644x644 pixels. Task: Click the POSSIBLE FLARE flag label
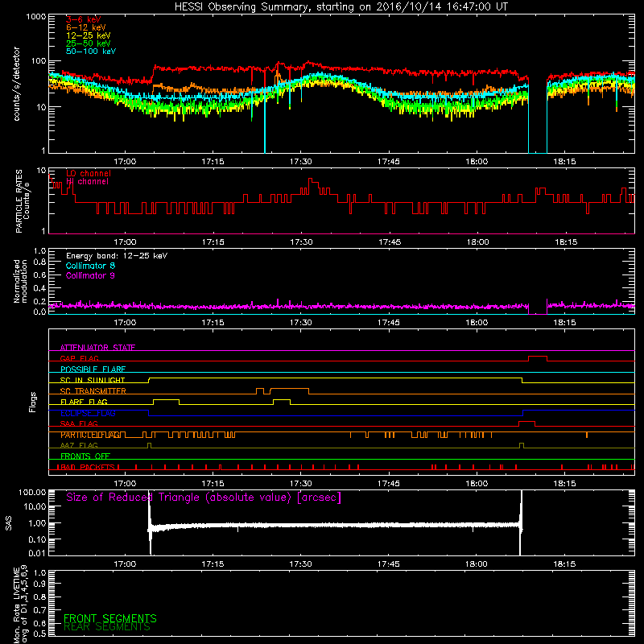(93, 369)
